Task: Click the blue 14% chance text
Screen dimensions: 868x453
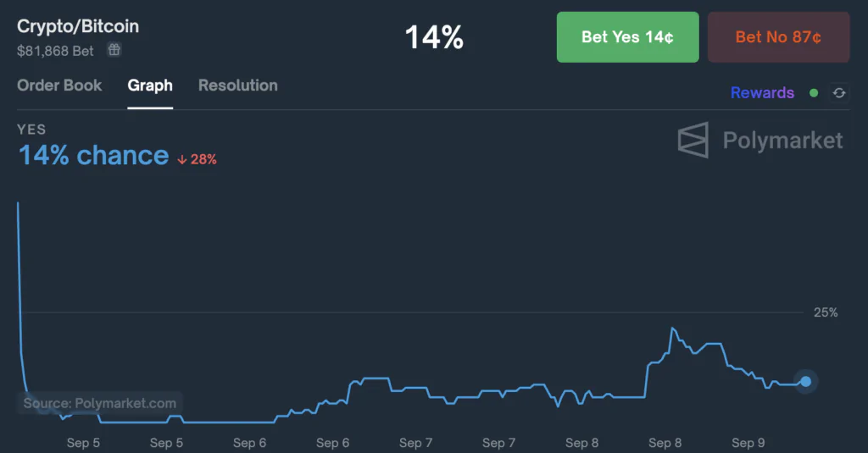Action: coord(93,156)
